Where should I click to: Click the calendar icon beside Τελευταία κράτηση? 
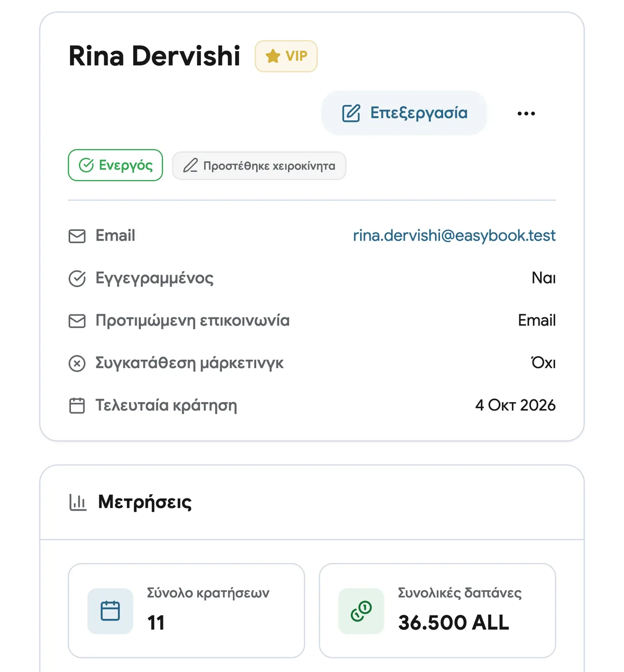pos(77,405)
